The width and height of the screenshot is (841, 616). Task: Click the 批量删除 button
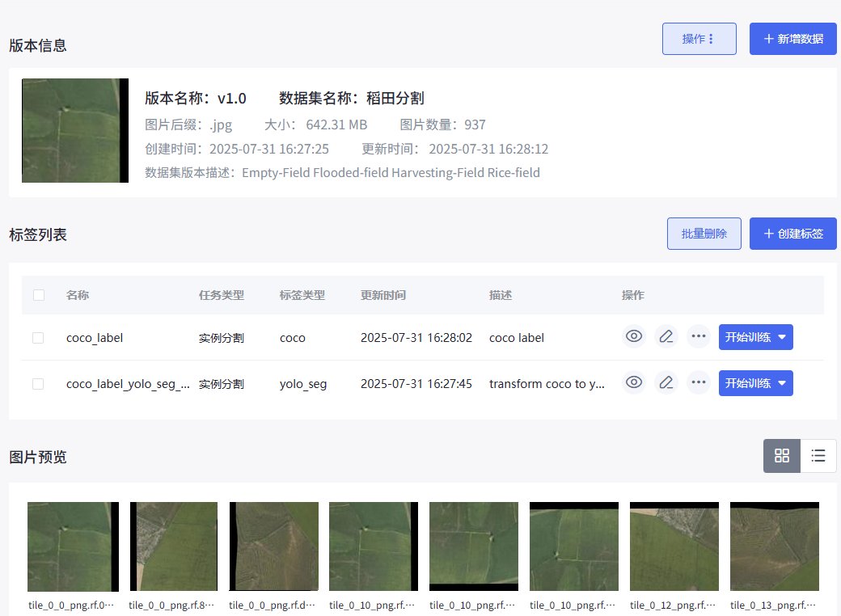(704, 233)
